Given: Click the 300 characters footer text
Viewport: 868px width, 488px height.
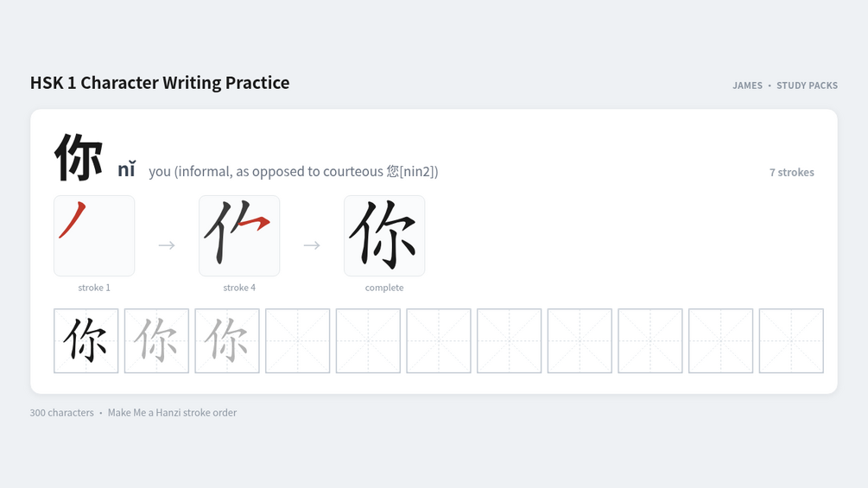Looking at the screenshot, I should [62, 413].
